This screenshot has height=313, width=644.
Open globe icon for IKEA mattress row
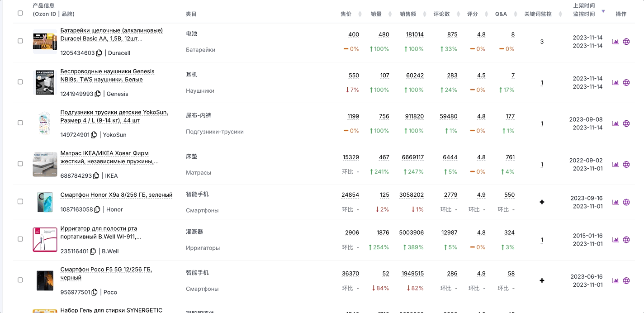pos(626,164)
